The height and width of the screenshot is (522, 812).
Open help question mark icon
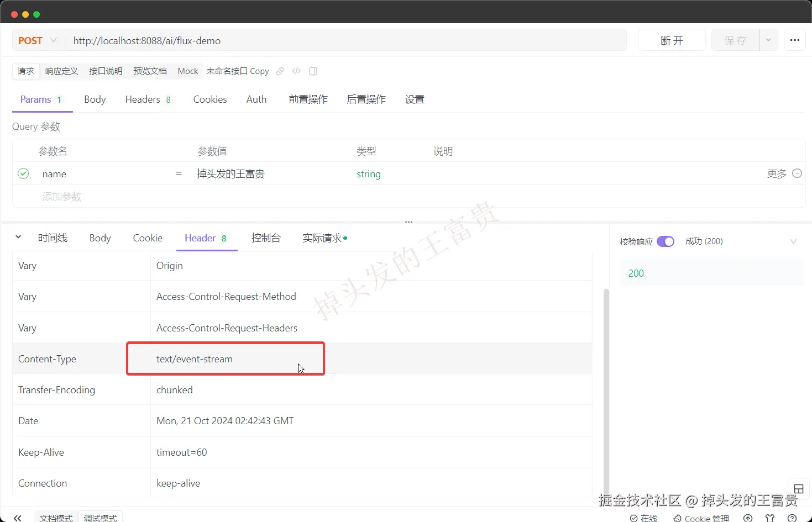pyautogui.click(x=792, y=518)
